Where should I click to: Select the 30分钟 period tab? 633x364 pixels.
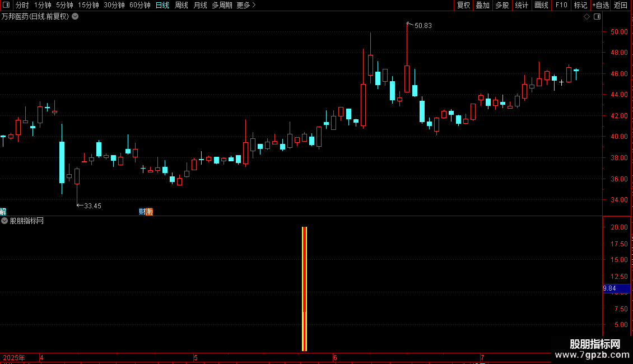click(x=114, y=5)
